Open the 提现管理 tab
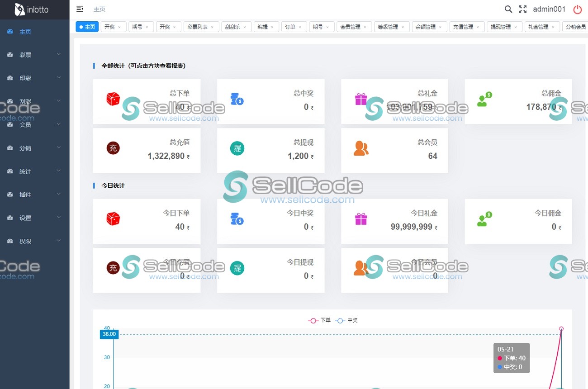This screenshot has width=588, height=389. click(501, 27)
